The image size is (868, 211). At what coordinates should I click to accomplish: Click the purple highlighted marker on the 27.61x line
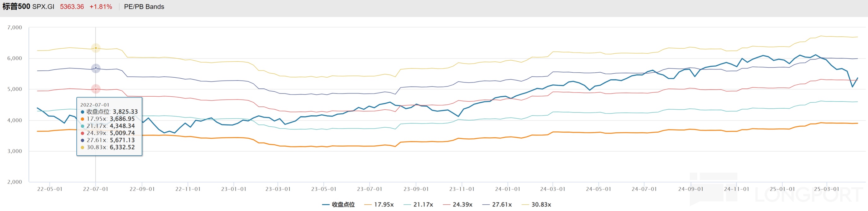[x=96, y=69]
